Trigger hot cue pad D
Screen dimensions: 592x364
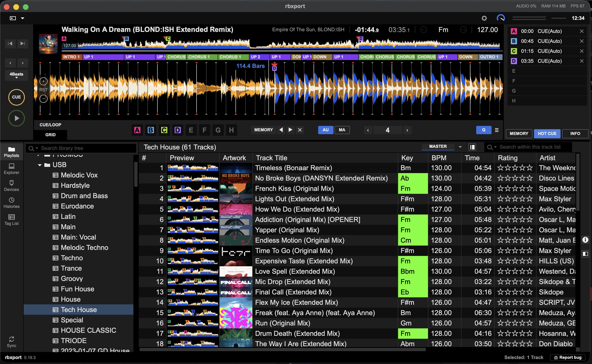178,130
